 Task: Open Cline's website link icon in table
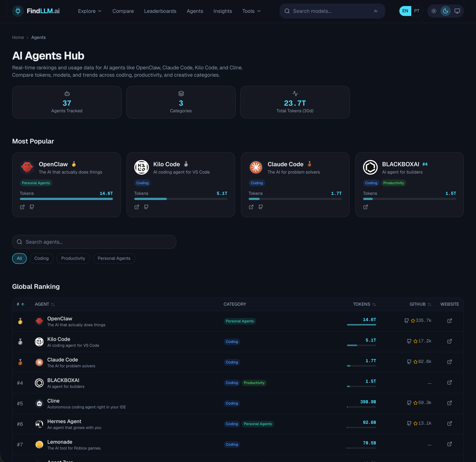point(450,403)
